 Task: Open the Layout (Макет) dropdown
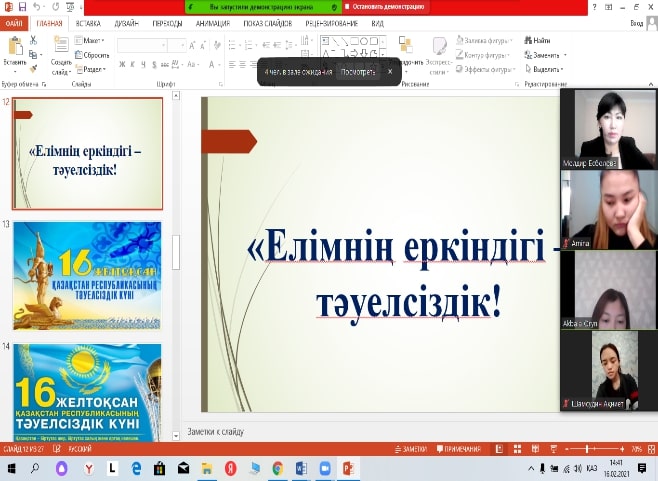[x=92, y=40]
